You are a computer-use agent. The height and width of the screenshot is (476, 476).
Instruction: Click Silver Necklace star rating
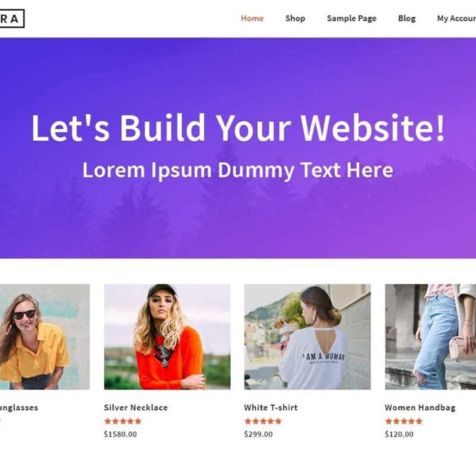click(123, 421)
